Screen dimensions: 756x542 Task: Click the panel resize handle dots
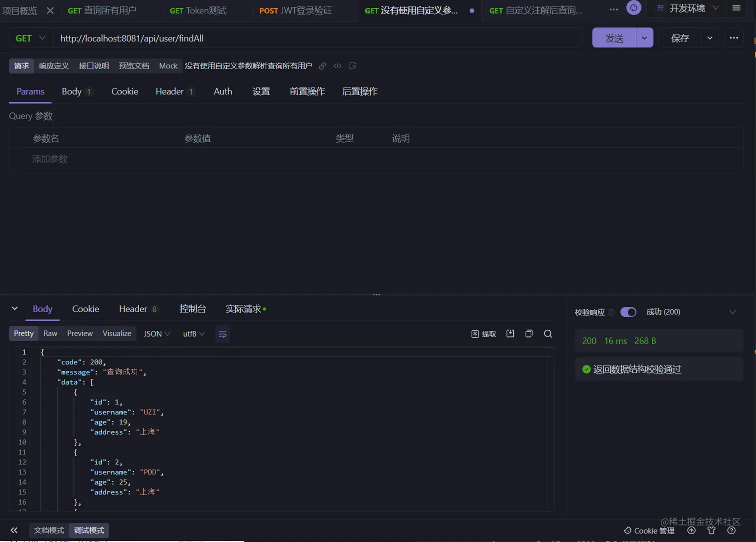[377, 294]
